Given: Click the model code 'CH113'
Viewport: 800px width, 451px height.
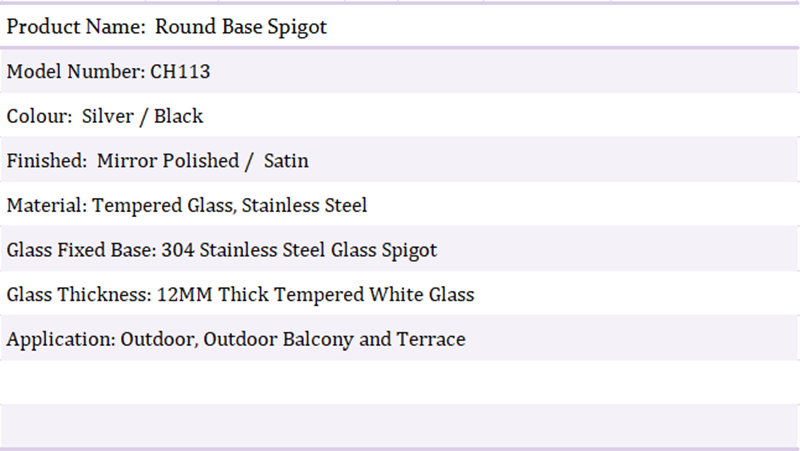Looking at the screenshot, I should [180, 71].
